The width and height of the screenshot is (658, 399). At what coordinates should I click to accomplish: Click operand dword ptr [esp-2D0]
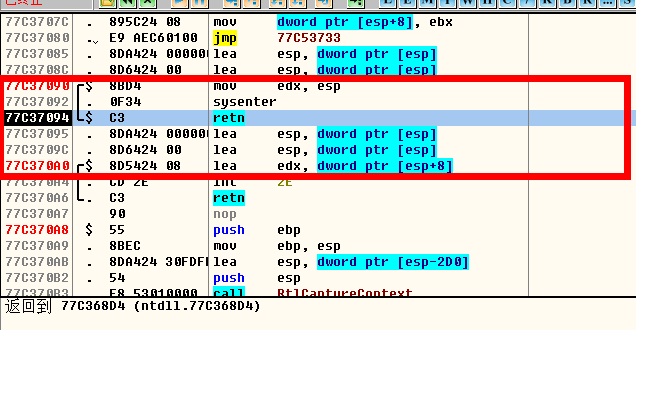[x=393, y=262]
